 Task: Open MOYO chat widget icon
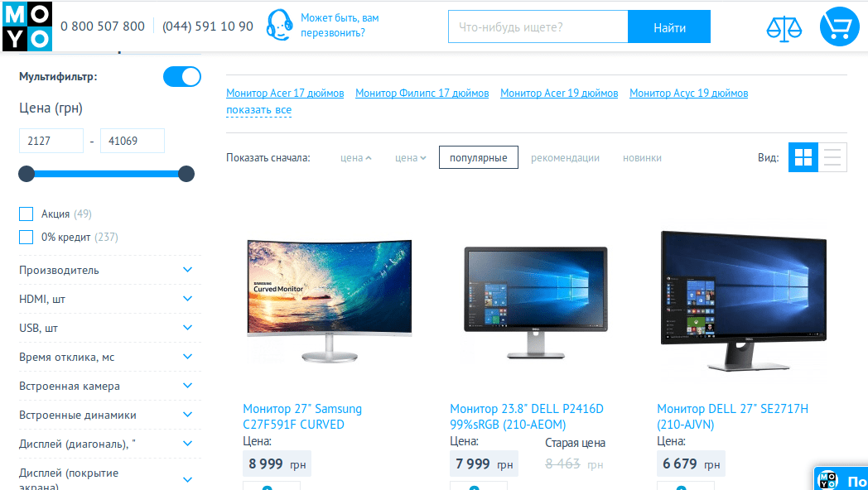tap(828, 480)
